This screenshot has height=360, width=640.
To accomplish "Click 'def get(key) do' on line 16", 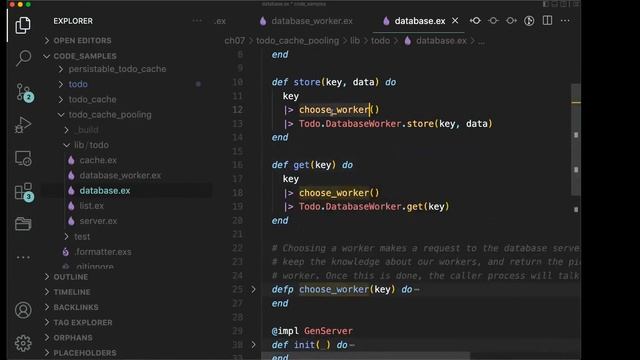I will point(312,165).
